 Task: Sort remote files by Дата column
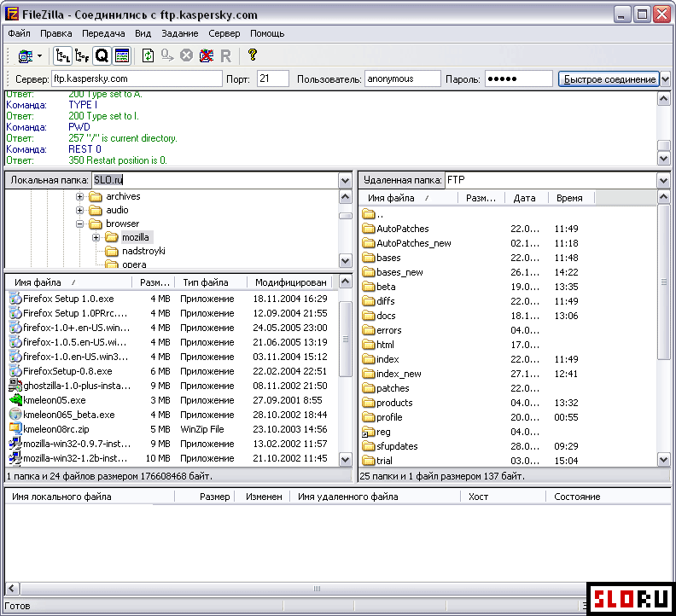tap(526, 198)
